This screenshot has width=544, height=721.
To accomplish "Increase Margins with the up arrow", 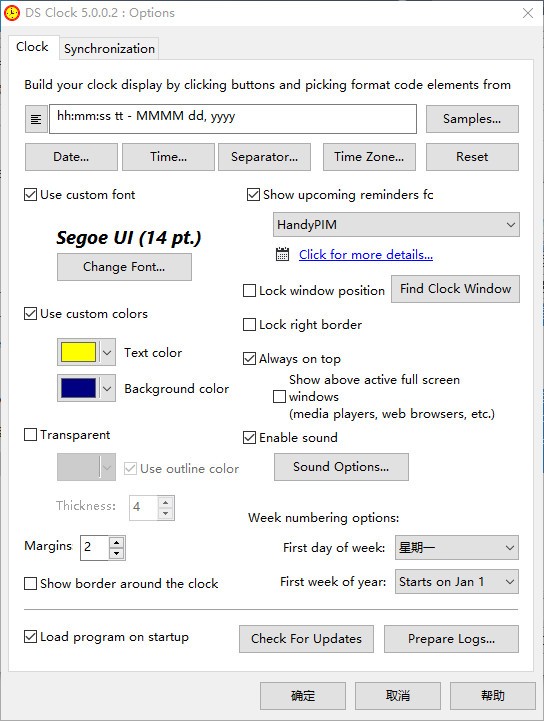I will coord(117,542).
